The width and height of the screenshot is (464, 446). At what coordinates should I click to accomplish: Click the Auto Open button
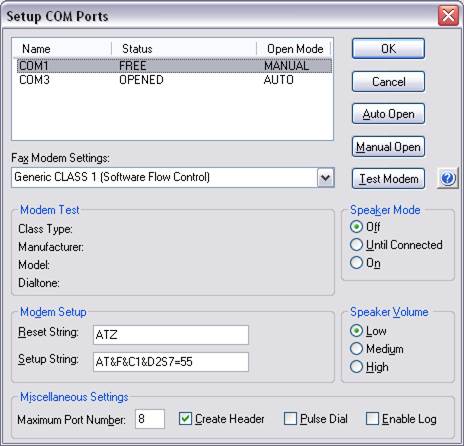388,114
